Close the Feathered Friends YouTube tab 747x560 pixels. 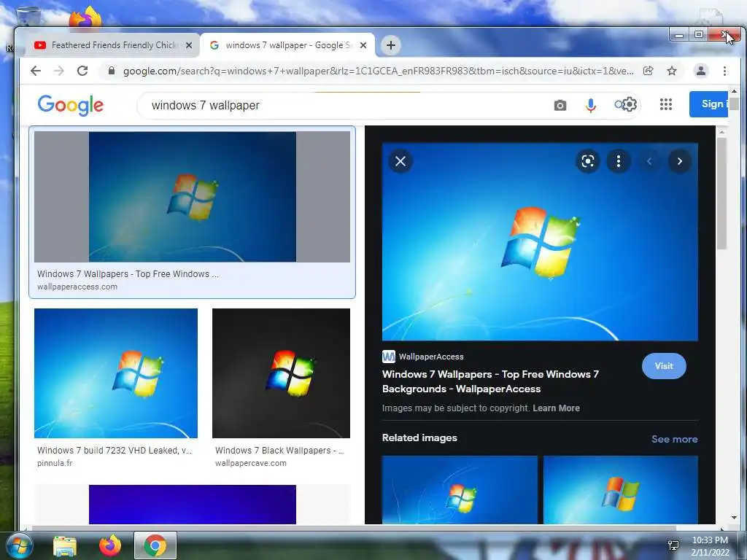point(189,45)
